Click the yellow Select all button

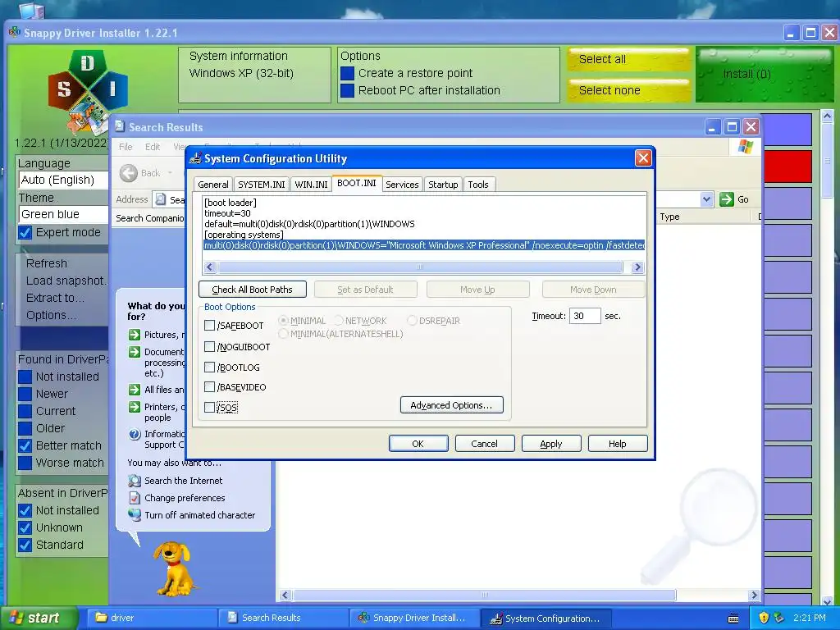pos(629,59)
